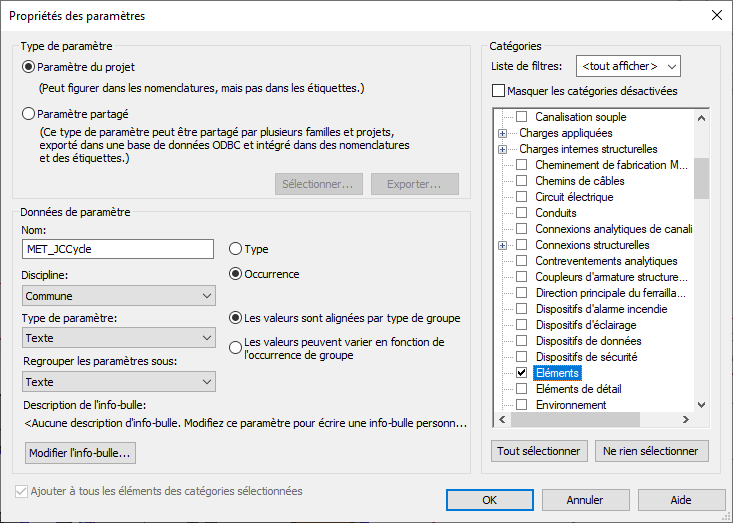Click in the Nom text field

tap(118, 249)
